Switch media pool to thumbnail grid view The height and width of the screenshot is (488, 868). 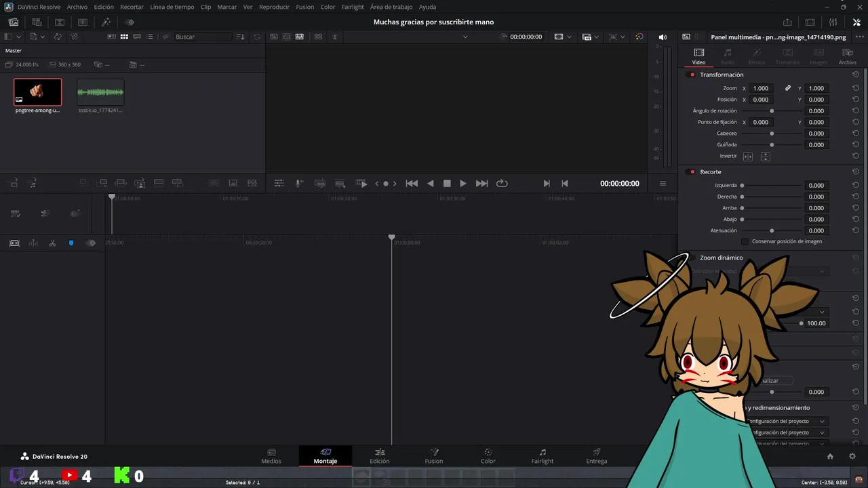coord(124,37)
